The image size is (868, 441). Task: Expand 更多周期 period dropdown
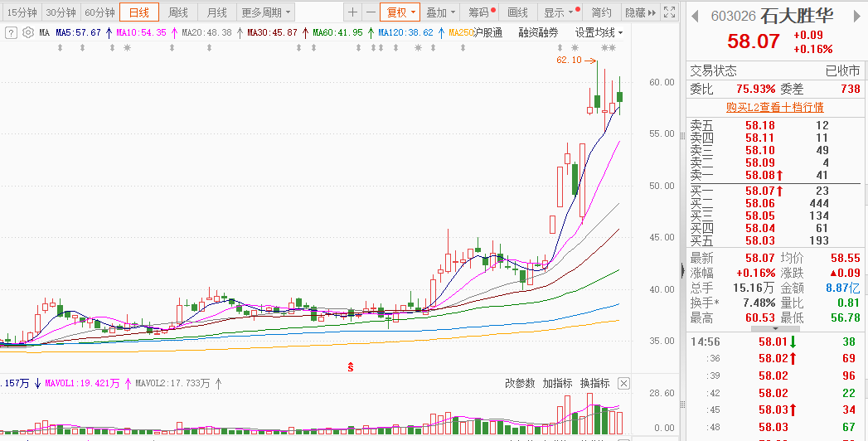pyautogui.click(x=265, y=12)
